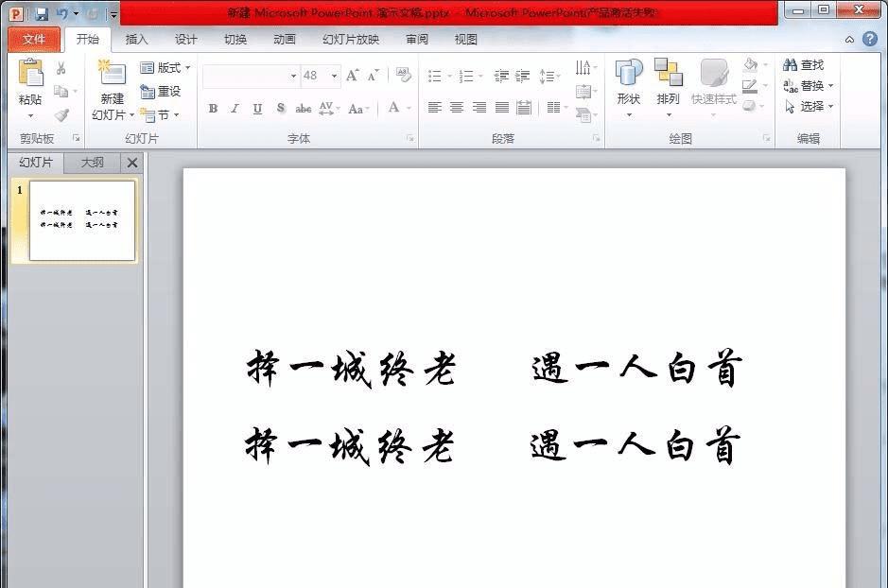This screenshot has height=588, width=888.
Task: Open PowerPoint Help question mark
Action: [870, 39]
